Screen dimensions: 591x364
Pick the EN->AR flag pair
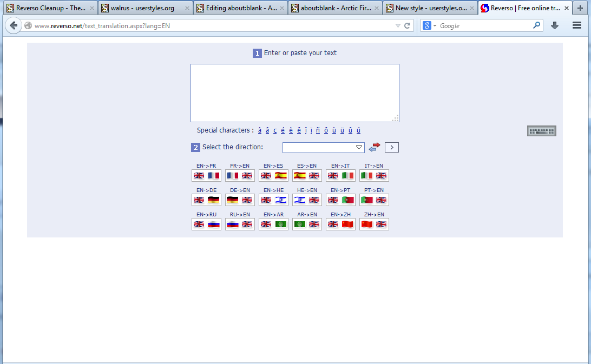[x=273, y=224]
